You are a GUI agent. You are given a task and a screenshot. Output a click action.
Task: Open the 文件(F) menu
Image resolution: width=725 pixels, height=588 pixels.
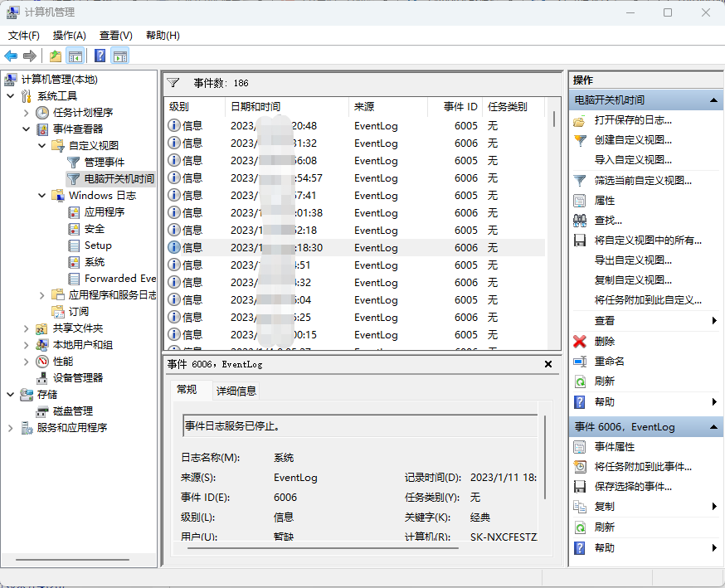click(x=24, y=36)
